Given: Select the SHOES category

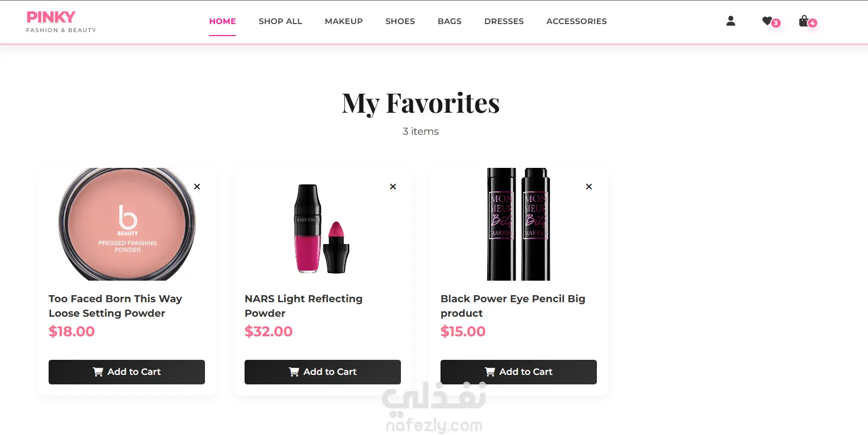Looking at the screenshot, I should [400, 21].
